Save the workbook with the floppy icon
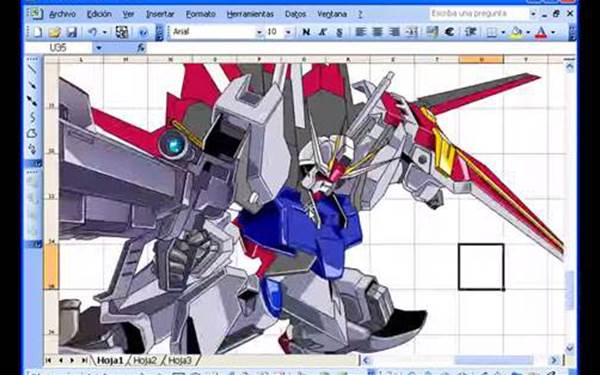 (x=72, y=32)
